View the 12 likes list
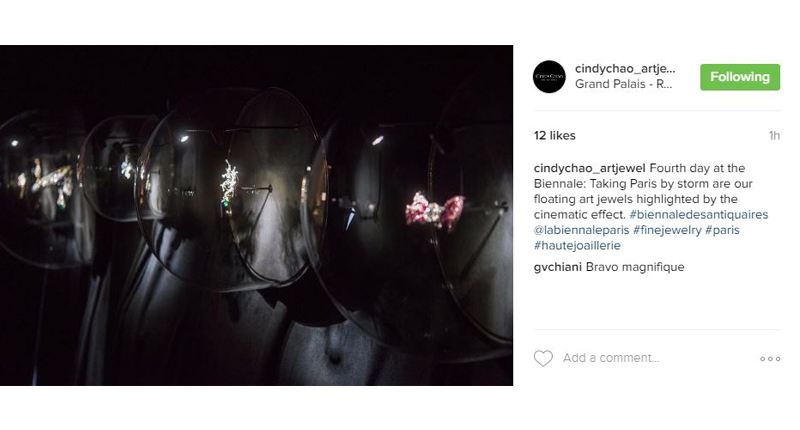Screen dimensions: 800x430 pos(555,136)
